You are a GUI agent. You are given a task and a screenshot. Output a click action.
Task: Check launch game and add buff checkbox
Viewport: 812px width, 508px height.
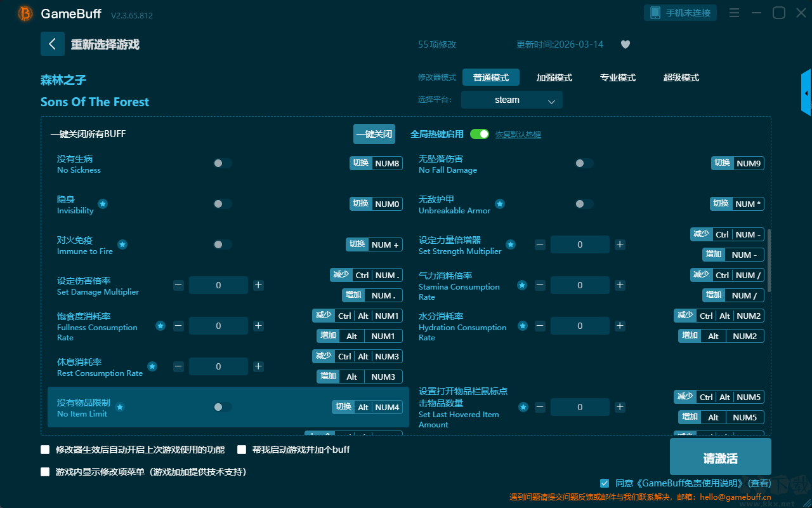pos(242,450)
